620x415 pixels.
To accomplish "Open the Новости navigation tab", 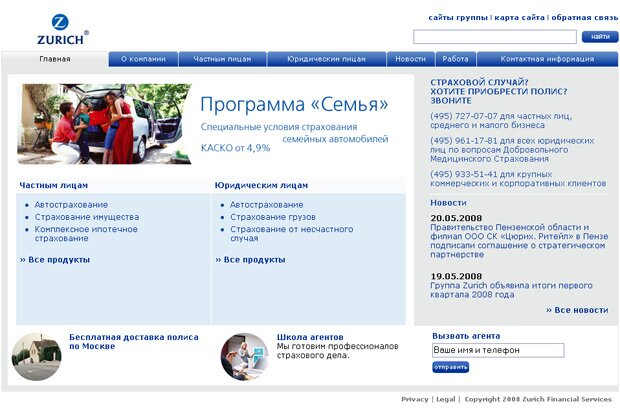I will coord(410,59).
